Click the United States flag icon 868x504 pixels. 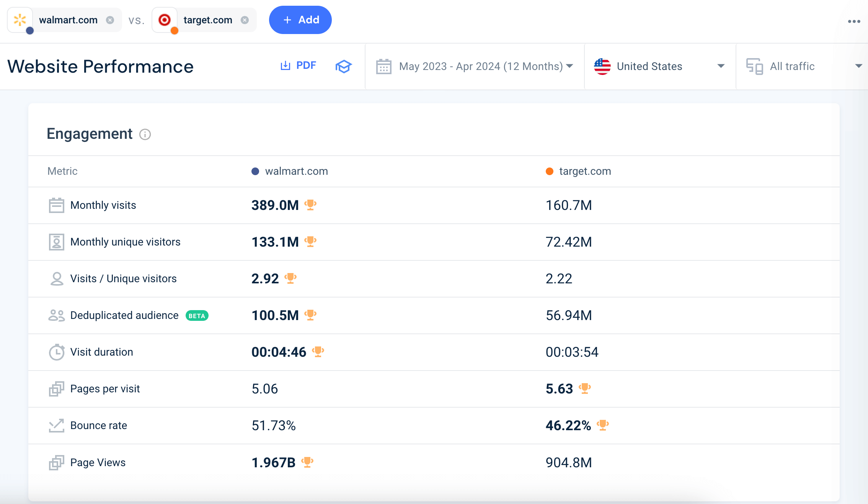coord(603,66)
